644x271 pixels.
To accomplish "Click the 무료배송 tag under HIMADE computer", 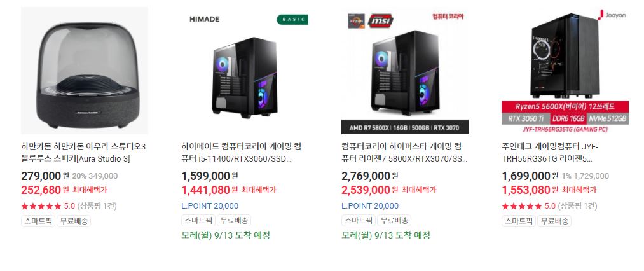I will 234,220.
